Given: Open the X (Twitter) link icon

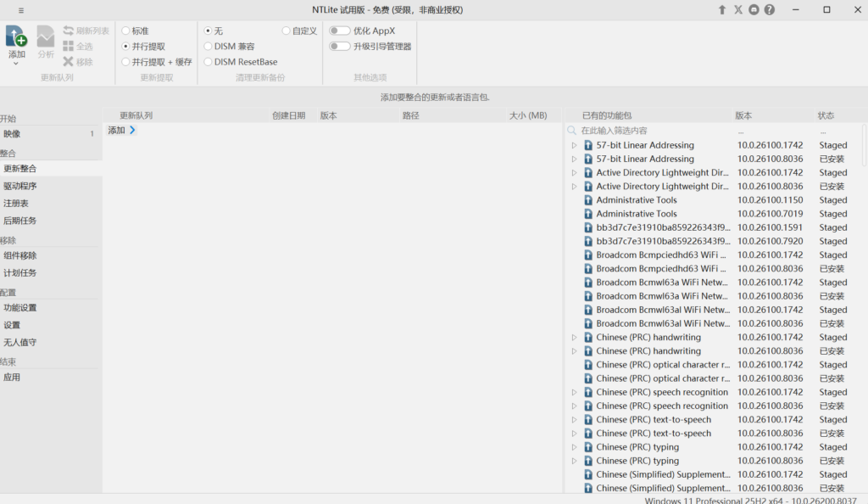Looking at the screenshot, I should tap(737, 10).
